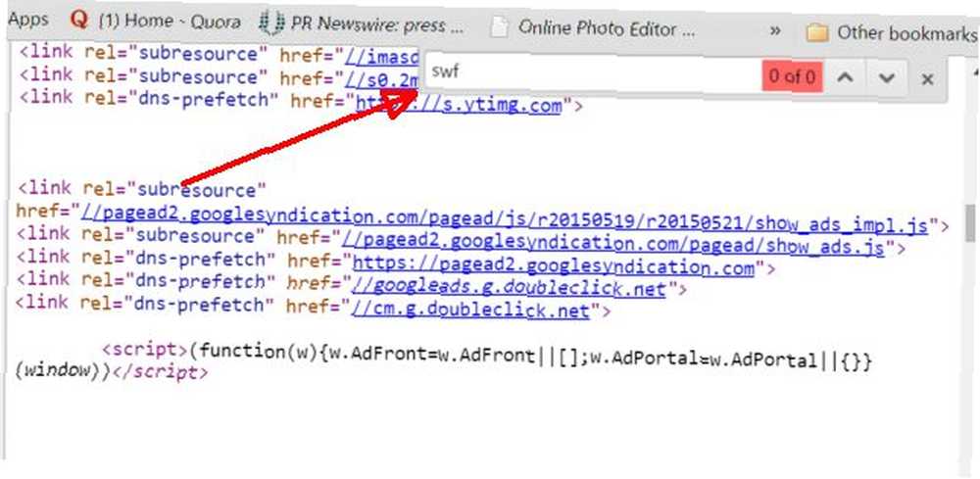Open the pagead/show_ads.js link
The width and height of the screenshot is (980, 479).
click(x=612, y=243)
